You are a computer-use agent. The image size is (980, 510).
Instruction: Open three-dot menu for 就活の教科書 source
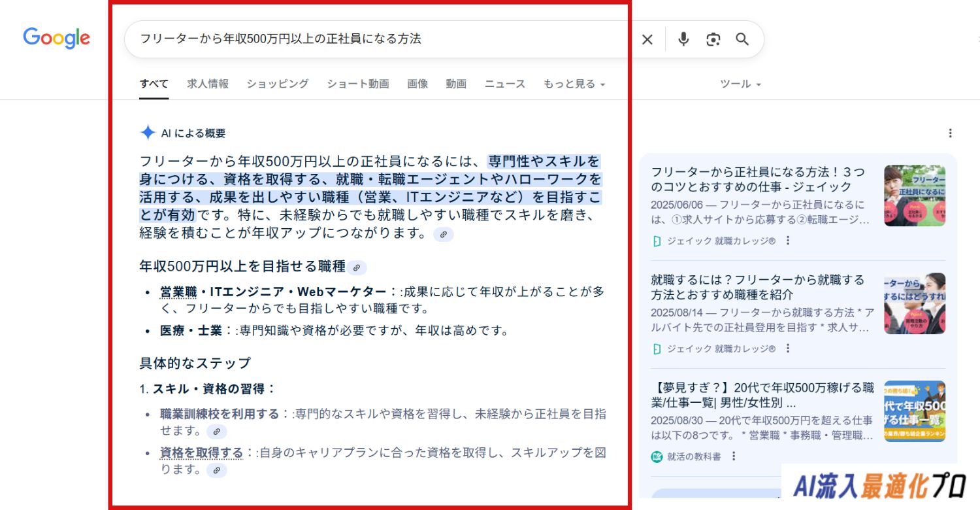pyautogui.click(x=734, y=456)
